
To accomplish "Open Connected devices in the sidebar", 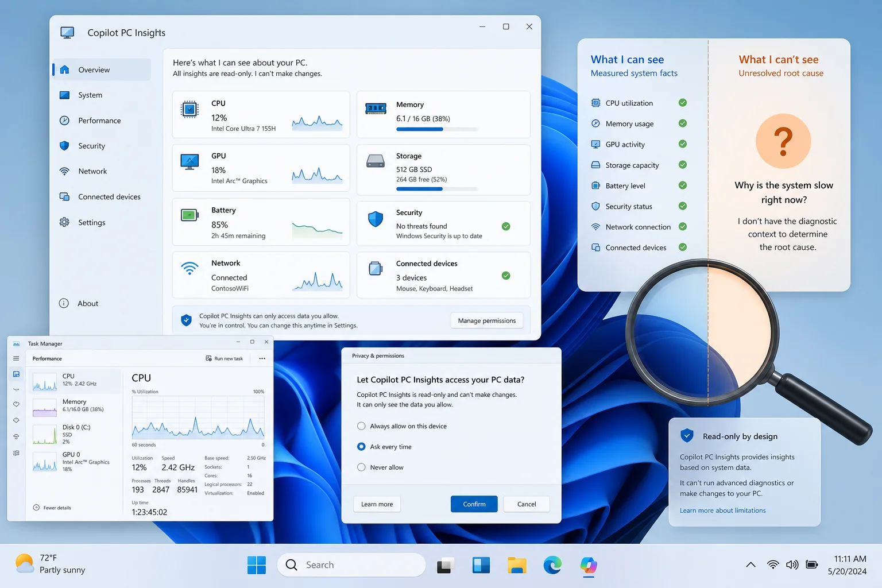I will (101, 197).
